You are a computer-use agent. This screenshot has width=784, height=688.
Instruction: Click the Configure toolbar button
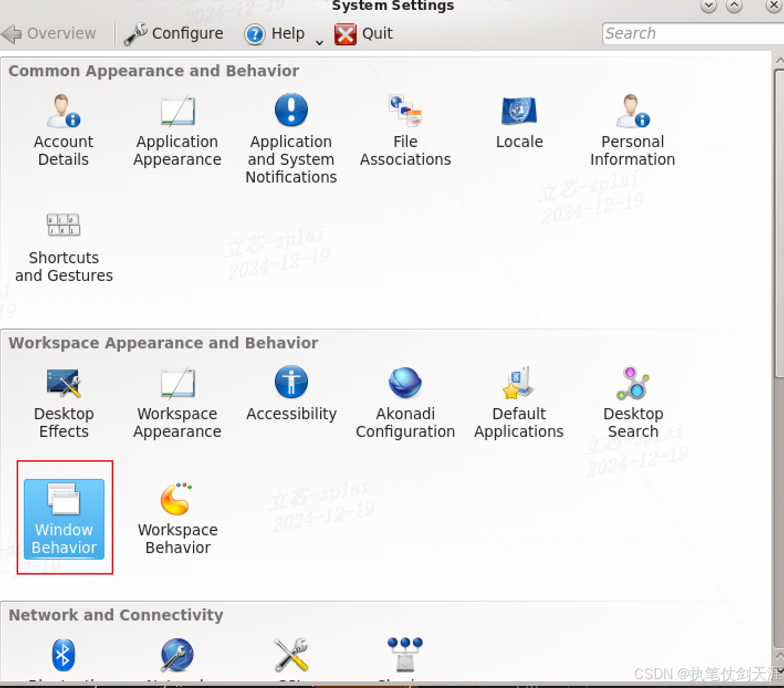click(x=174, y=34)
